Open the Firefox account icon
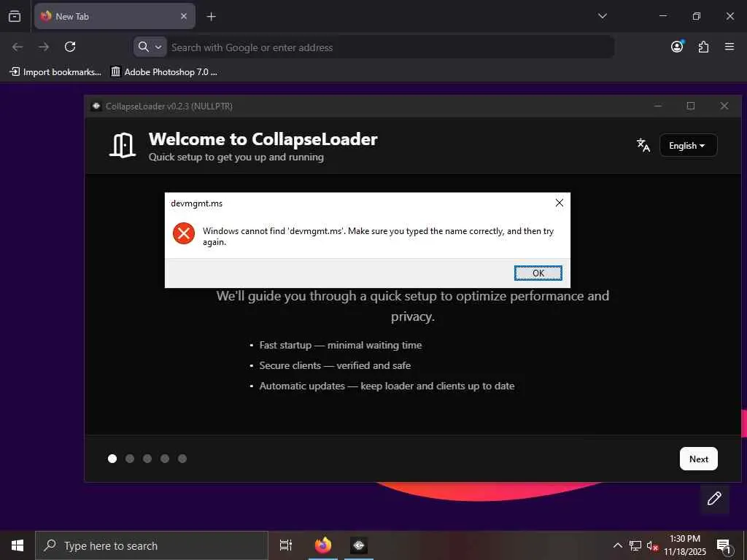This screenshot has height=560, width=747. [677, 46]
